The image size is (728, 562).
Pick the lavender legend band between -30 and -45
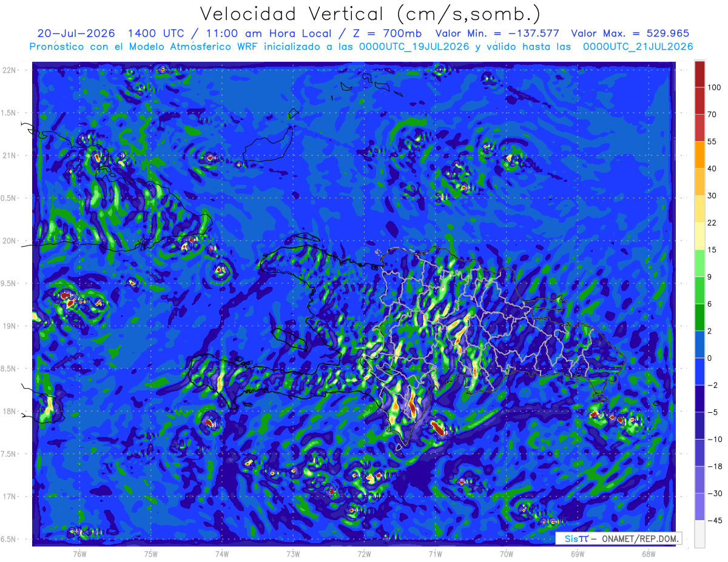(x=699, y=506)
